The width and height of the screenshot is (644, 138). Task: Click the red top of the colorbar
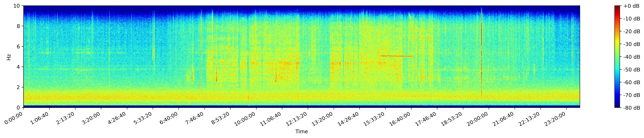(617, 7)
